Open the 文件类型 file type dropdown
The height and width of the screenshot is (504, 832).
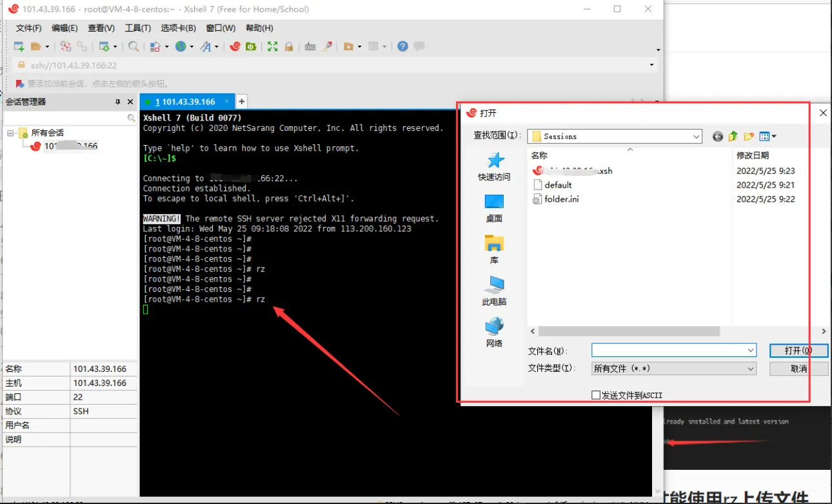coord(751,369)
